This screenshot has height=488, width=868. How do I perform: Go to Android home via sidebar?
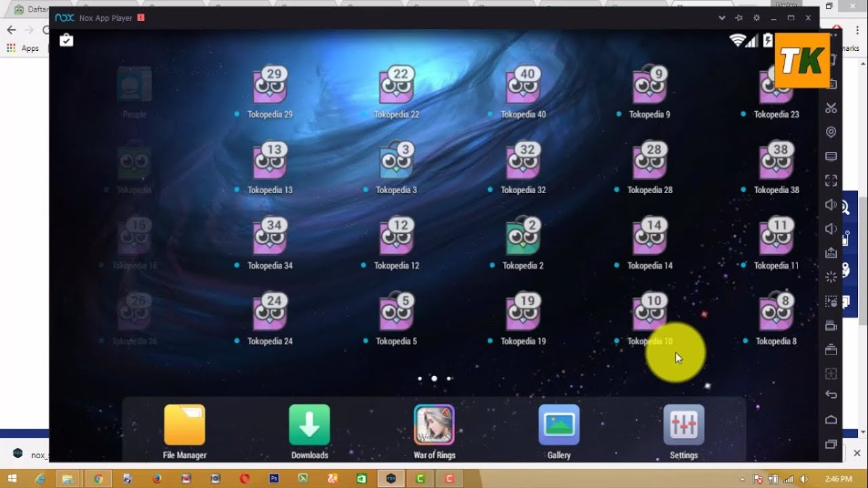(x=831, y=420)
